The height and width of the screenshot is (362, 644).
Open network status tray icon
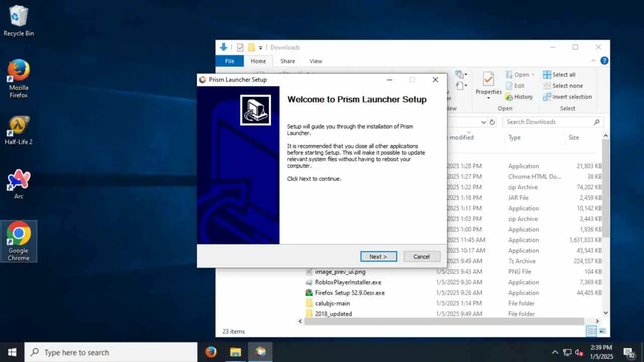click(x=567, y=352)
